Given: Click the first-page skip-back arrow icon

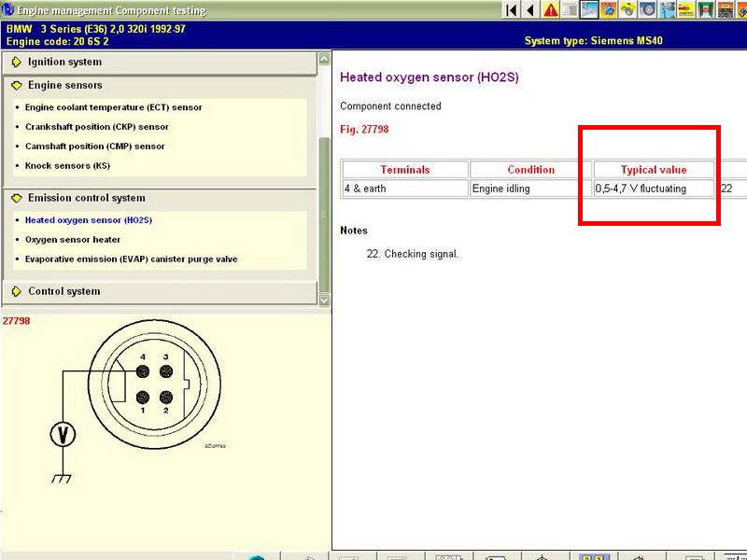Looking at the screenshot, I should tap(511, 10).
